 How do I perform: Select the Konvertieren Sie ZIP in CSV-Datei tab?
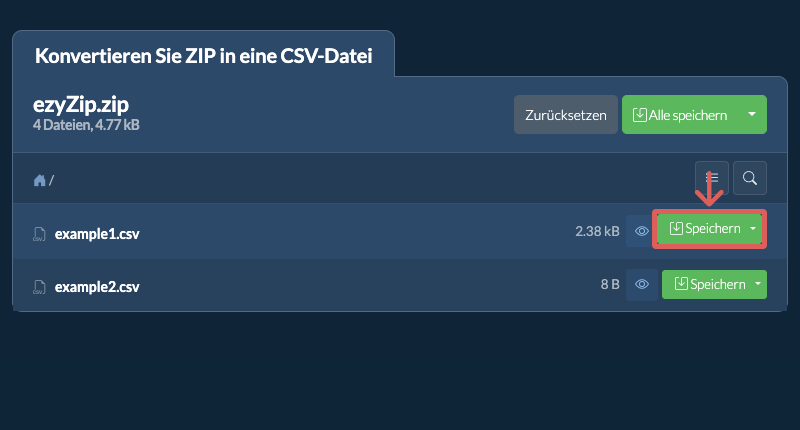click(204, 56)
